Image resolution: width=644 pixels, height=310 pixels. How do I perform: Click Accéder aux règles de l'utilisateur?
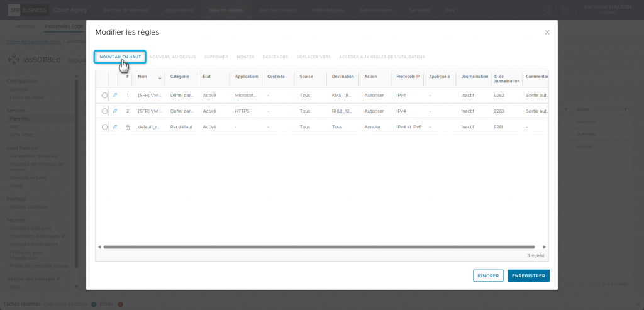coord(382,57)
